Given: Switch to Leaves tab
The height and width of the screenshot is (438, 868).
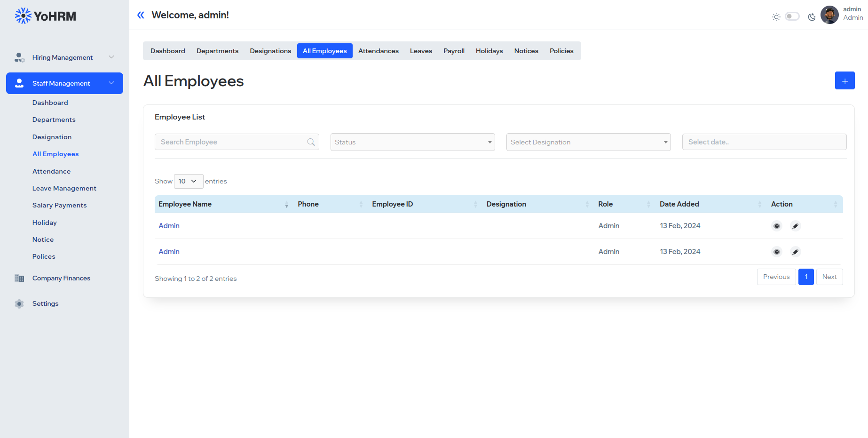Looking at the screenshot, I should pyautogui.click(x=421, y=51).
